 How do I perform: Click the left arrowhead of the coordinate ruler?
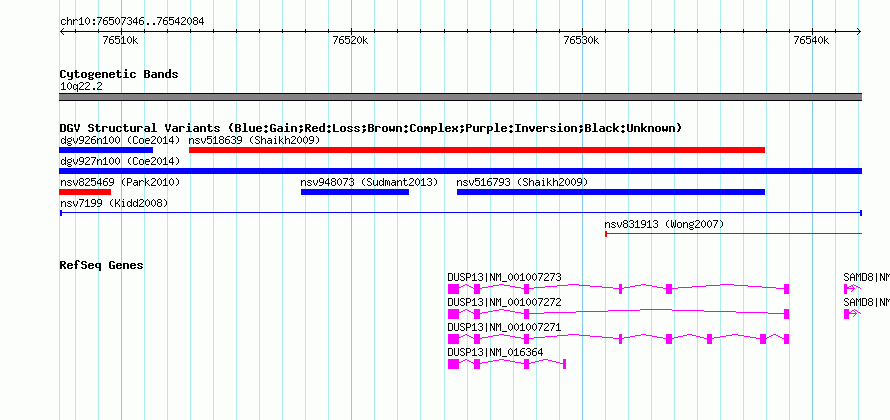click(x=62, y=32)
